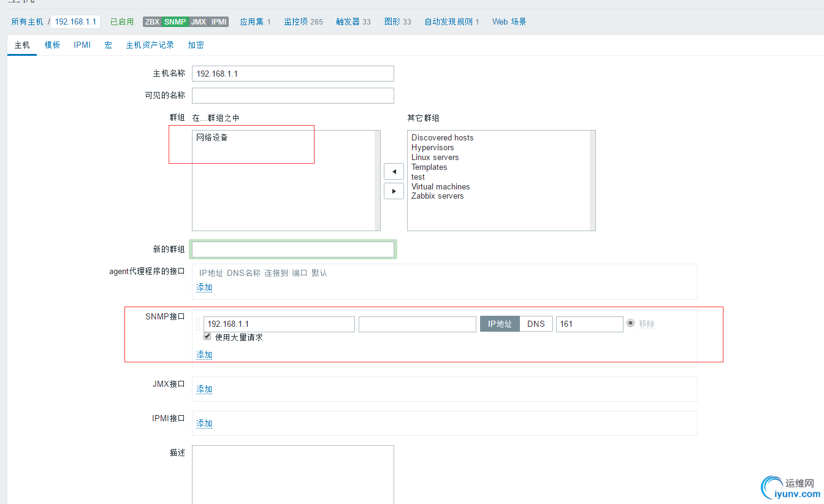Open Web 场景 page
Image resolution: width=824 pixels, height=504 pixels.
click(x=509, y=21)
